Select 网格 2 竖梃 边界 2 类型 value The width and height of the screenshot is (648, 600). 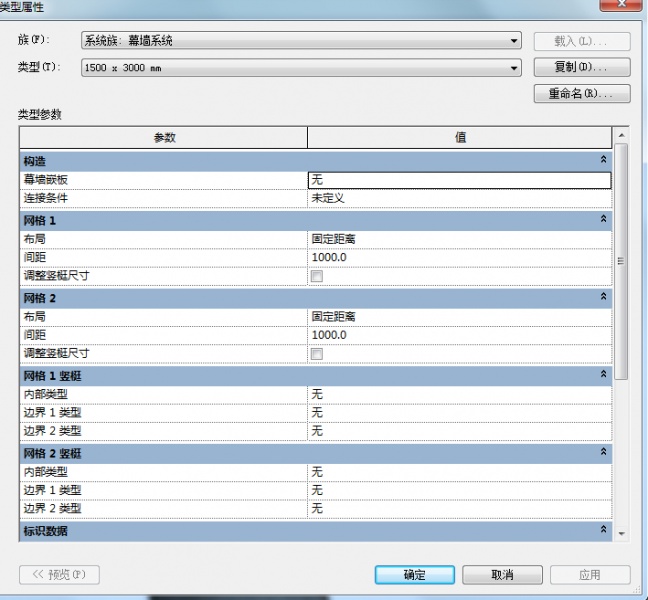click(x=460, y=509)
